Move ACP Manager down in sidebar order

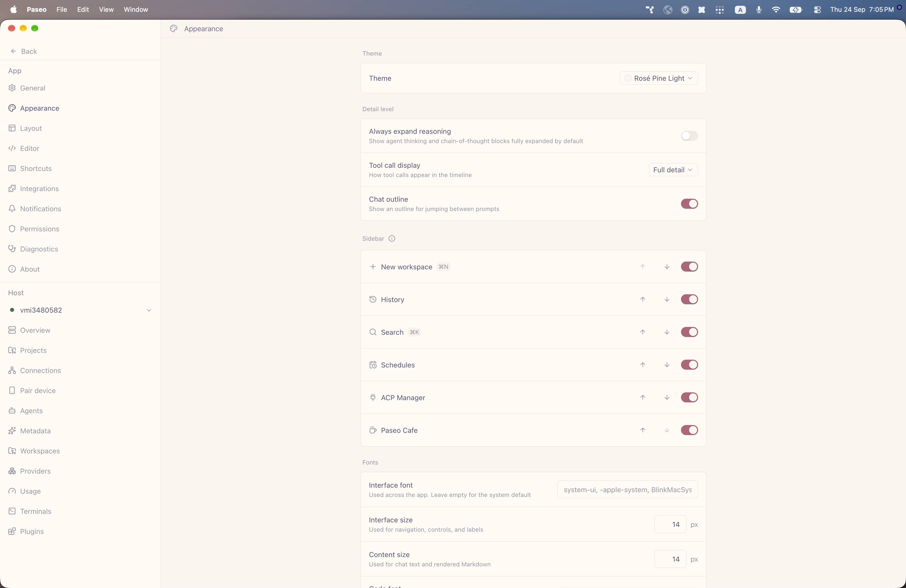coord(667,397)
